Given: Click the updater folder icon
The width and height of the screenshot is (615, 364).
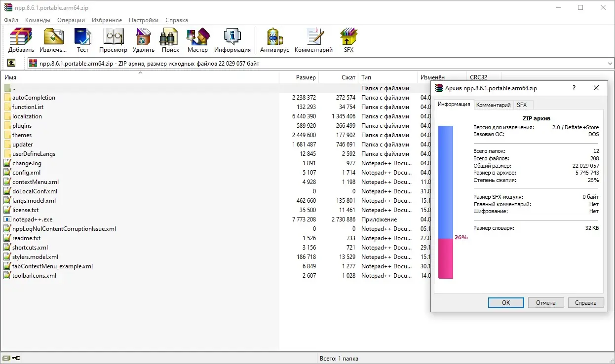Looking at the screenshot, I should coord(7,145).
